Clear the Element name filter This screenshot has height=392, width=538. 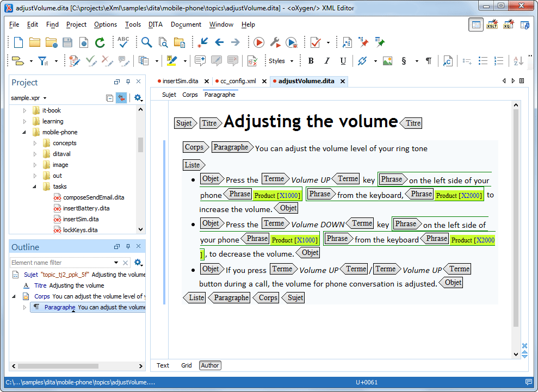click(x=125, y=263)
